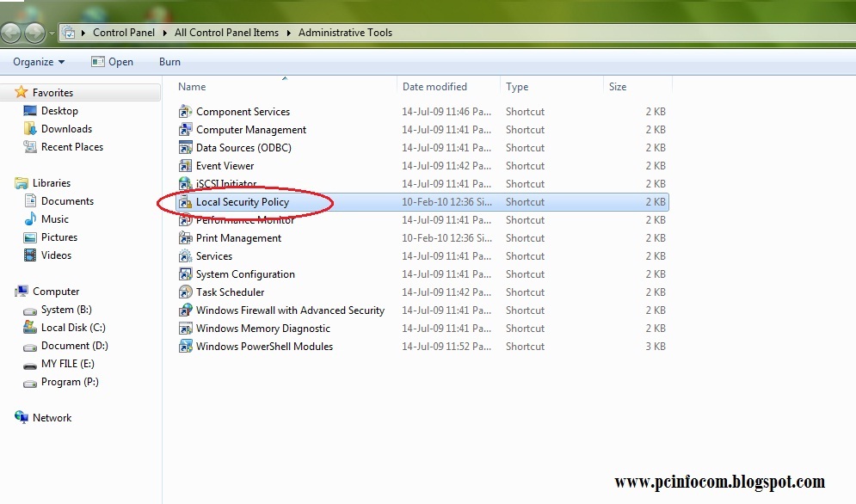Expand the arrow after All Control Panel Items
The height and width of the screenshot is (504, 856).
tap(289, 33)
